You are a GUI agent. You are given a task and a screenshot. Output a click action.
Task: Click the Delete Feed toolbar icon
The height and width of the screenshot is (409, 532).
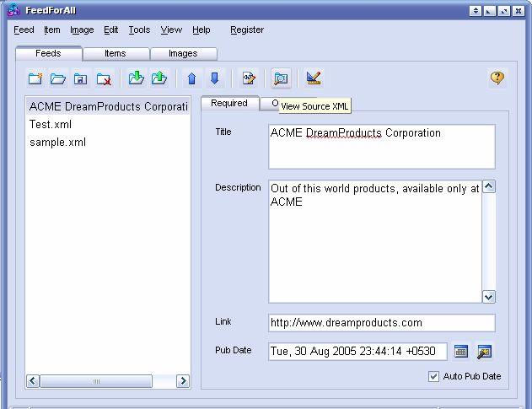[104, 78]
